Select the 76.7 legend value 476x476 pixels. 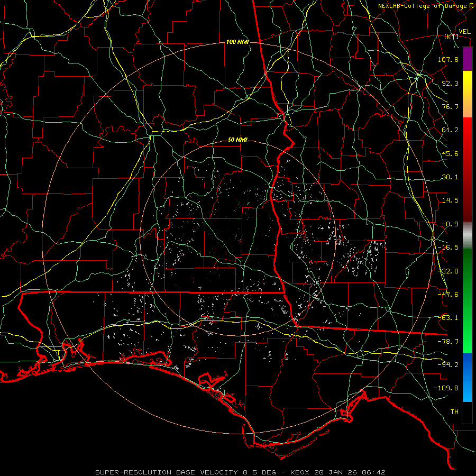(450, 106)
